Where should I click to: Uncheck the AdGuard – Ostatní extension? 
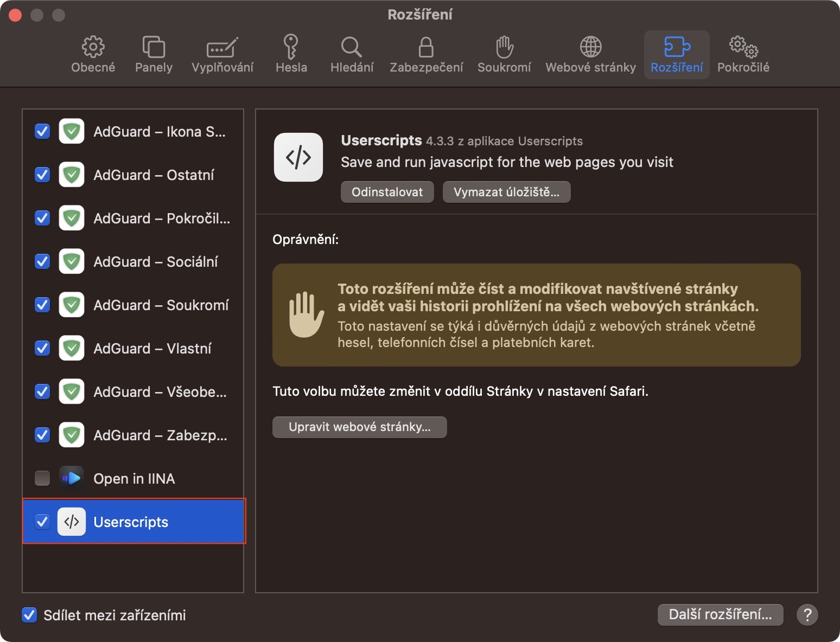(x=42, y=175)
